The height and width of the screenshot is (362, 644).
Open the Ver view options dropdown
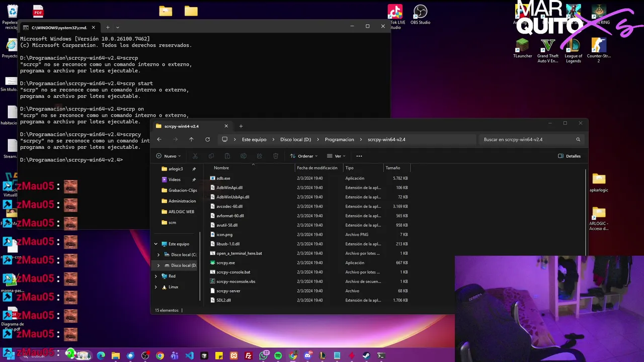click(x=337, y=156)
